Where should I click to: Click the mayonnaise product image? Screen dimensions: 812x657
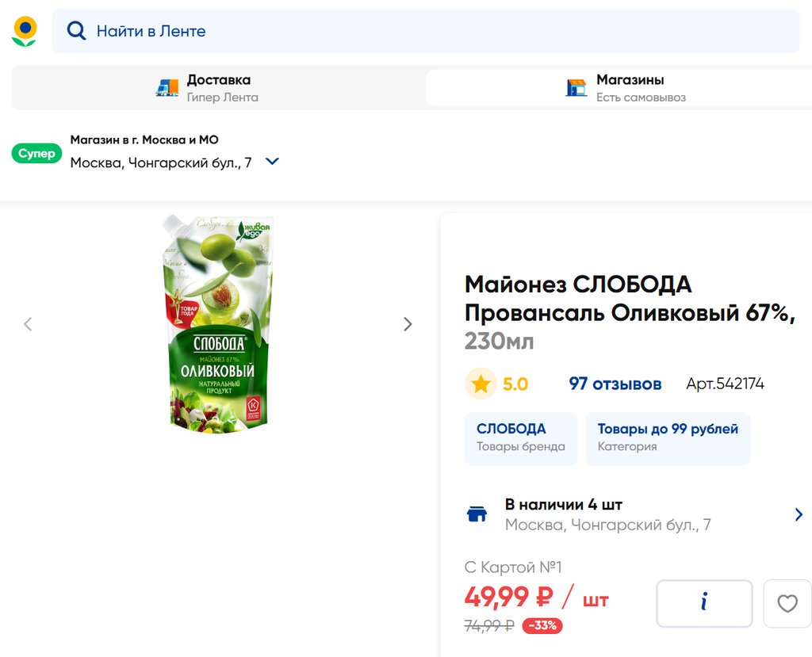pos(219,323)
